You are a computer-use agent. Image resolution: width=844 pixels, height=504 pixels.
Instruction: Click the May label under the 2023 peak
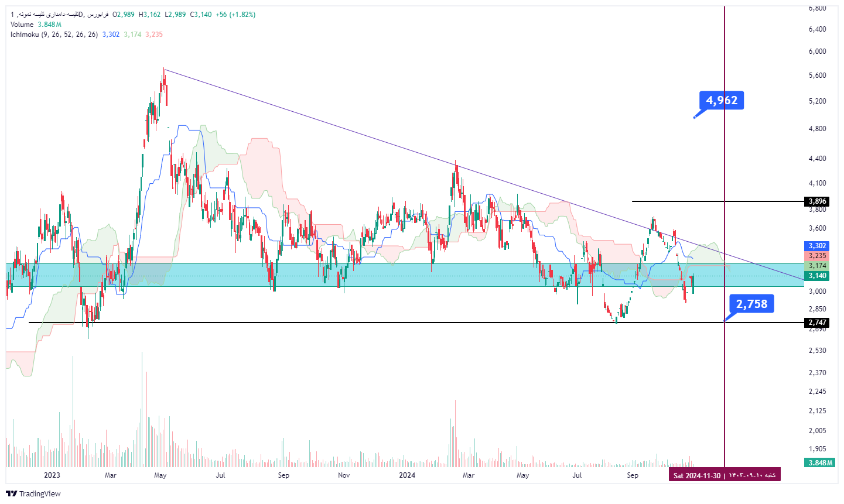coord(160,475)
